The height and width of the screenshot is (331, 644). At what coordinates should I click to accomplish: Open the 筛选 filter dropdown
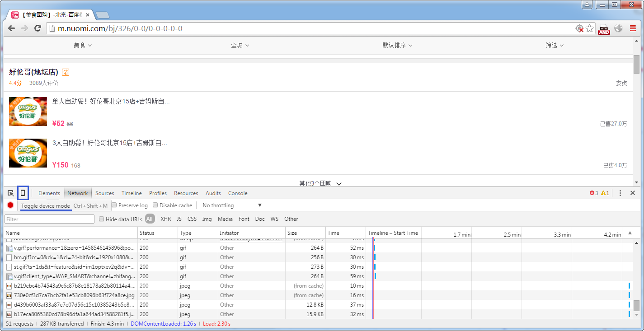[555, 45]
